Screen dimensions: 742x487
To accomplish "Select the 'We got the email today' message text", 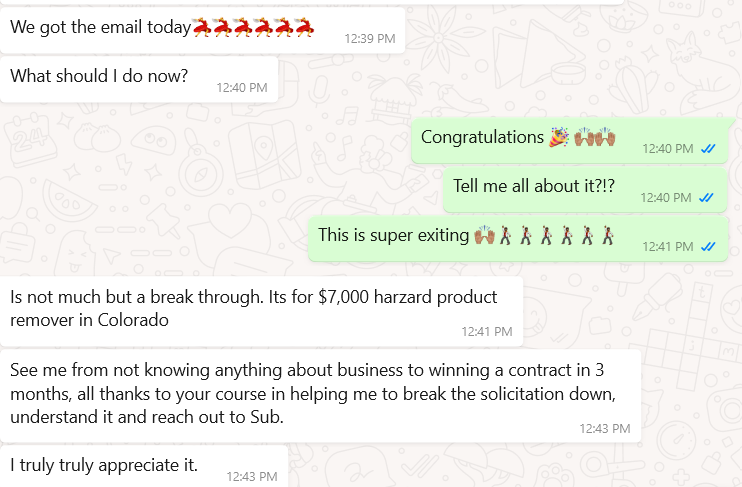I will pyautogui.click(x=100, y=27).
